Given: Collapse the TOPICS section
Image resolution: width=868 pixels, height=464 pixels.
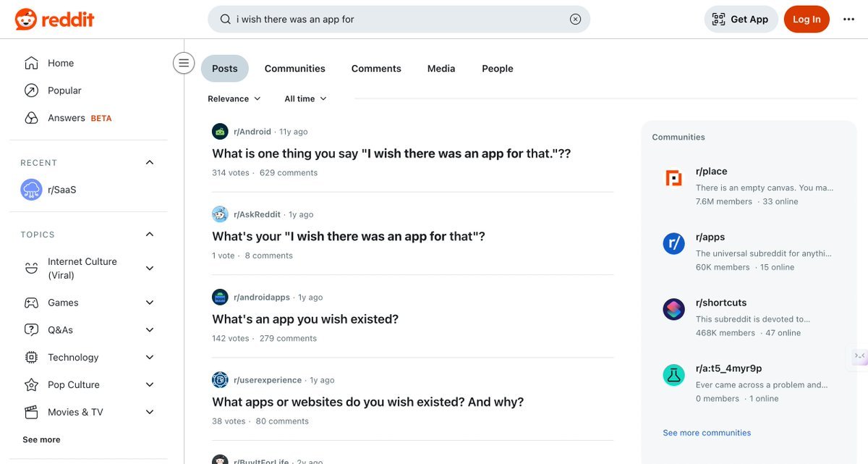Looking at the screenshot, I should tap(150, 234).
